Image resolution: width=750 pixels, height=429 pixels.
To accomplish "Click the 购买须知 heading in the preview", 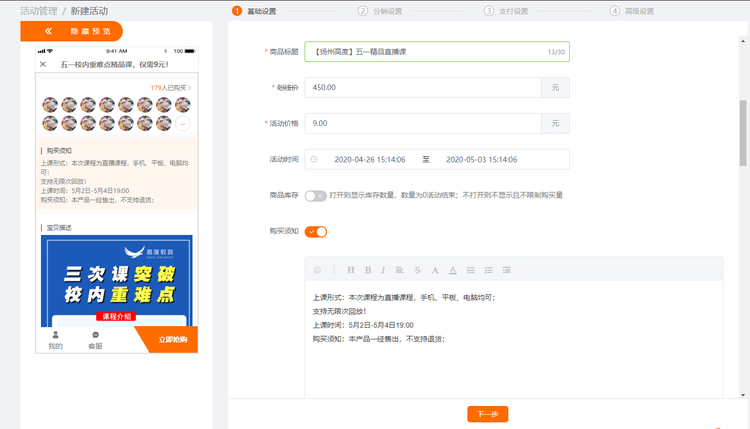I will pos(59,151).
